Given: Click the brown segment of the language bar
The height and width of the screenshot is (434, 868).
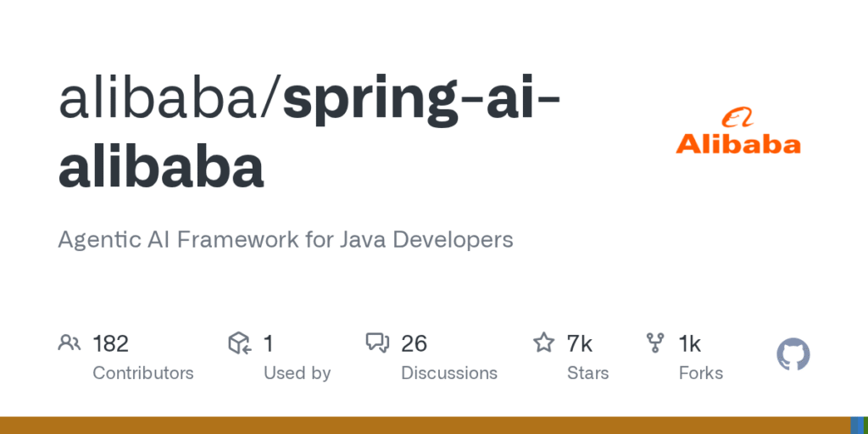Looking at the screenshot, I should (424, 425).
